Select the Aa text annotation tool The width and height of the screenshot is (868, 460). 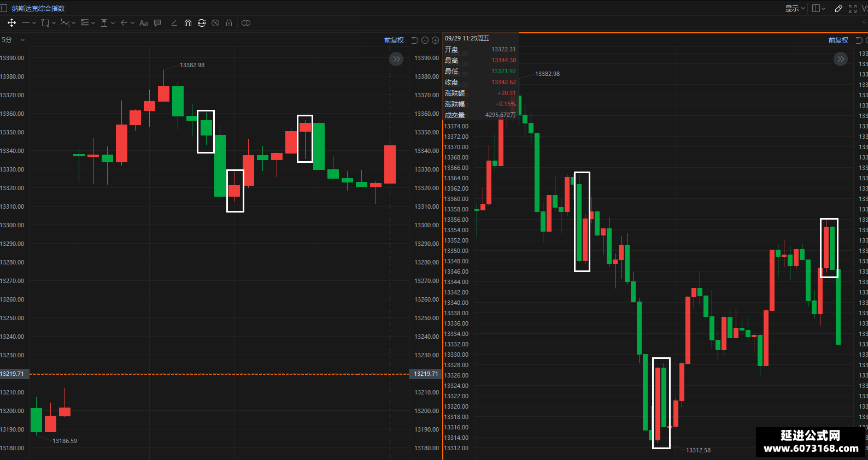pyautogui.click(x=144, y=23)
